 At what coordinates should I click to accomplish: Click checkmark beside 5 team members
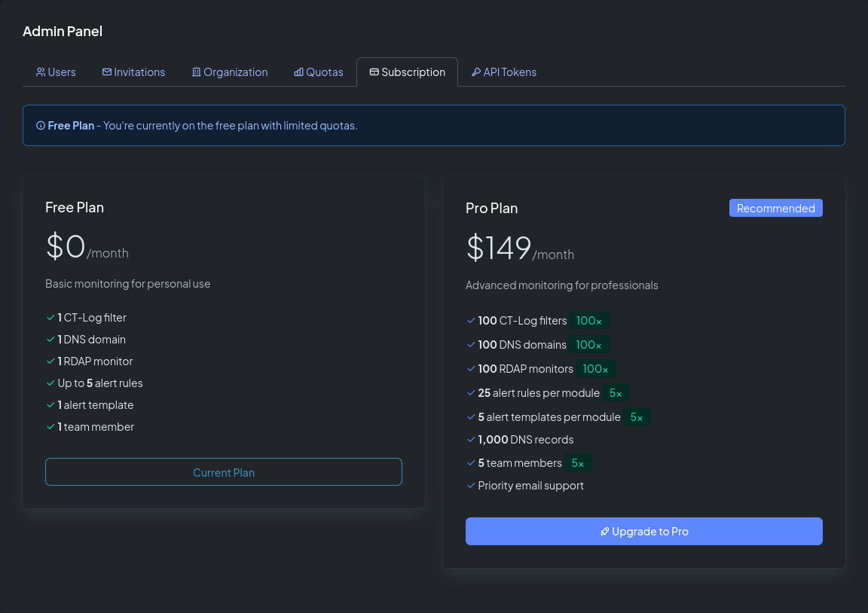(x=471, y=462)
